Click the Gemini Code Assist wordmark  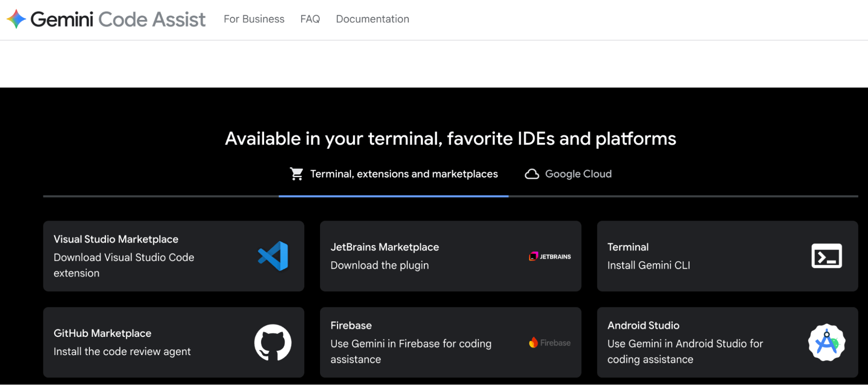pos(118,20)
